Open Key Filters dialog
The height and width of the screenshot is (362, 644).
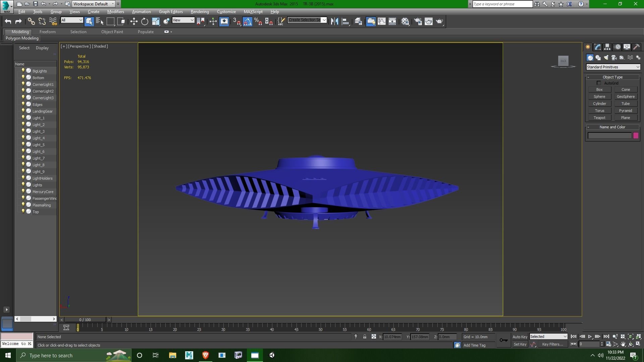[552, 344]
